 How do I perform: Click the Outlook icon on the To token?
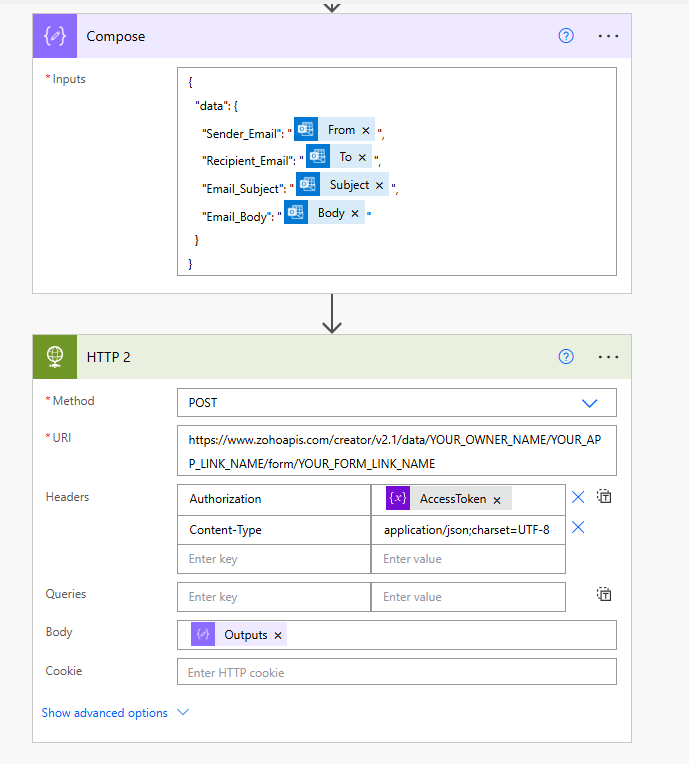(318, 156)
